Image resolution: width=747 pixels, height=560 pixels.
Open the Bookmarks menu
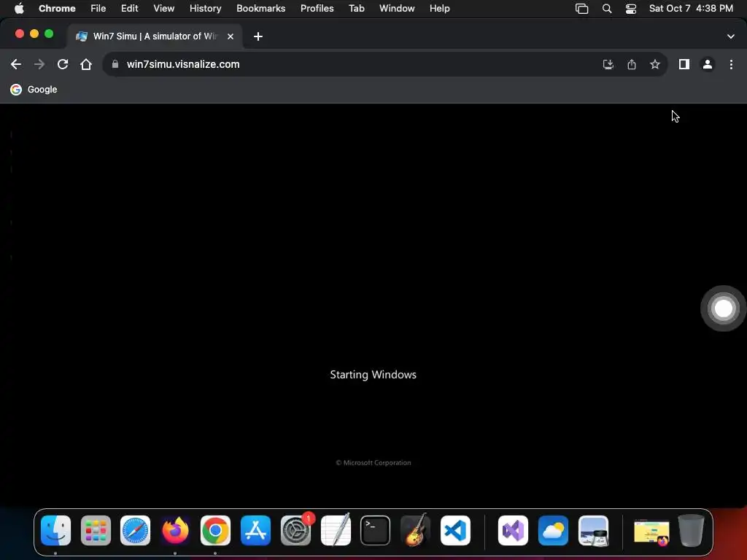pos(261,9)
